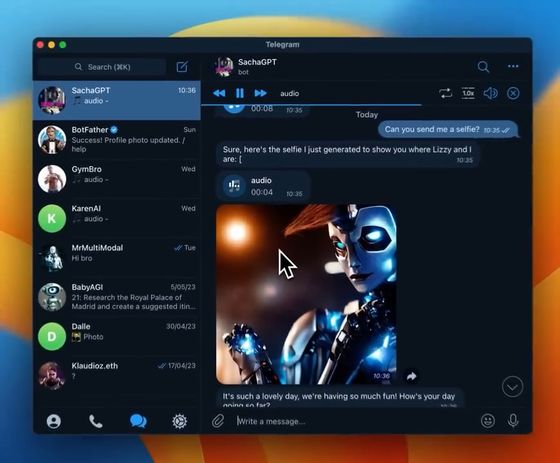This screenshot has height=463, width=560.
Task: Open the robot selfie image
Action: 306,294
